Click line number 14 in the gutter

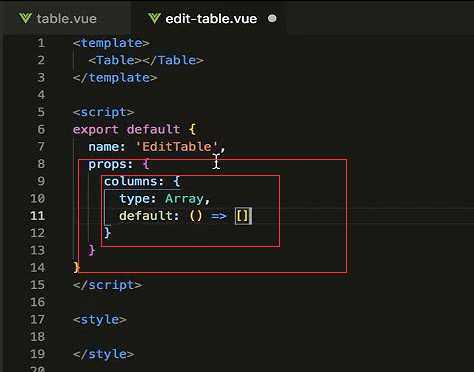click(x=37, y=267)
